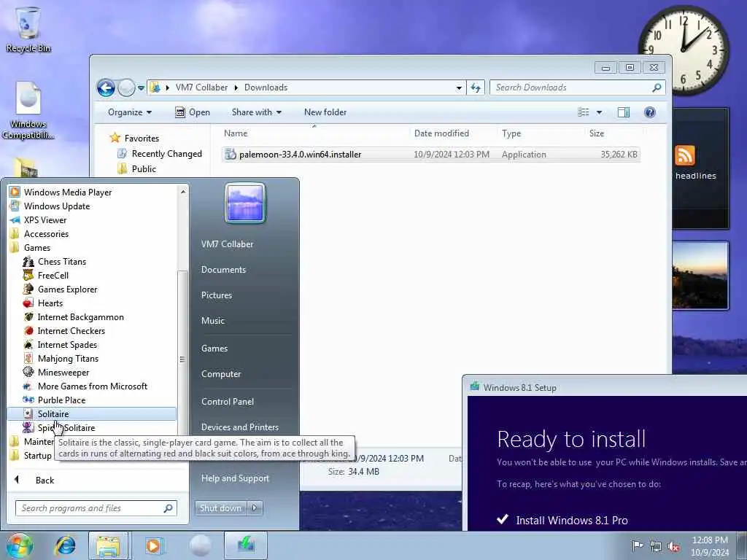747x560 pixels.
Task: Open Minesweeper game
Action: [x=63, y=372]
